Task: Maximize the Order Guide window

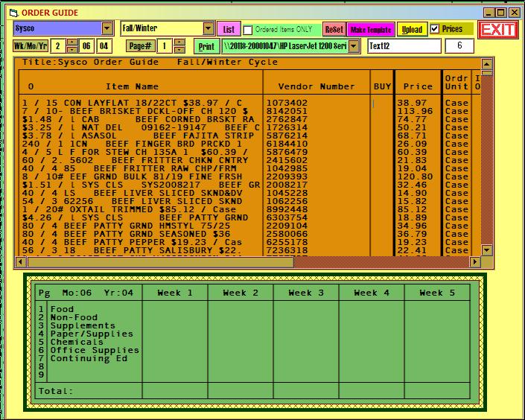Action: point(501,13)
